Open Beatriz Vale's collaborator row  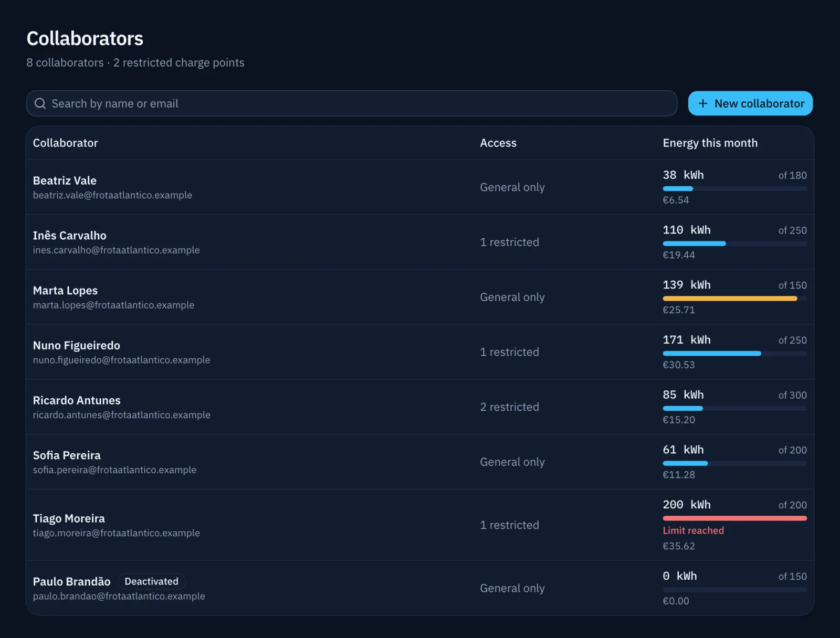[420, 187]
